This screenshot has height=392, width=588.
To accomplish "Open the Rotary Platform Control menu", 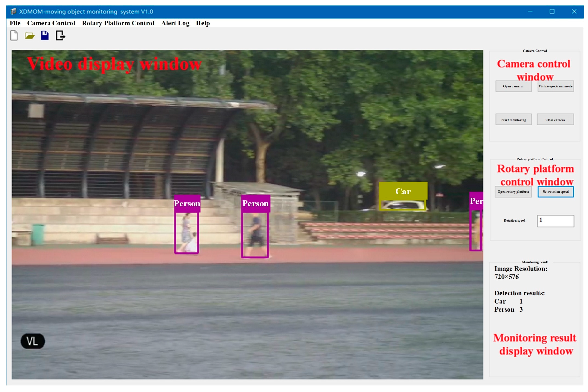I will tap(118, 23).
